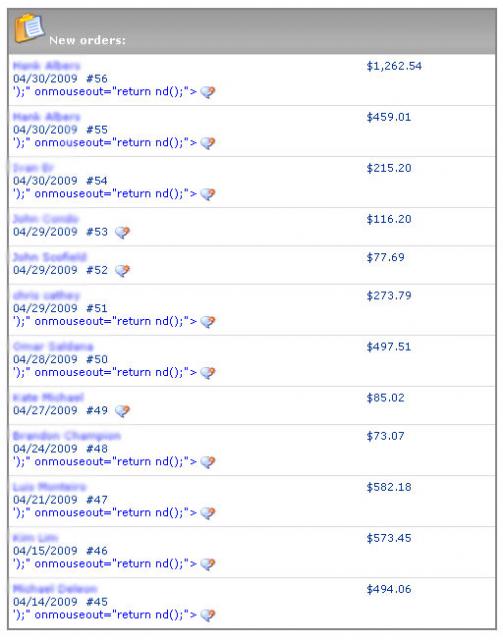The width and height of the screenshot is (503, 640).
Task: Click the comment icon for order #51
Action: point(207,322)
